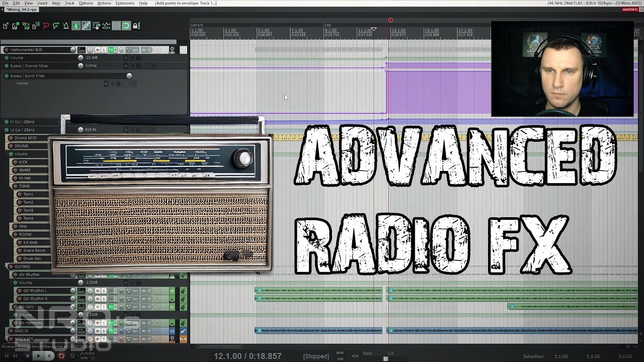The height and width of the screenshot is (362, 644).
Task: Open routing for Instrumental BUS track
Action: [82, 50]
